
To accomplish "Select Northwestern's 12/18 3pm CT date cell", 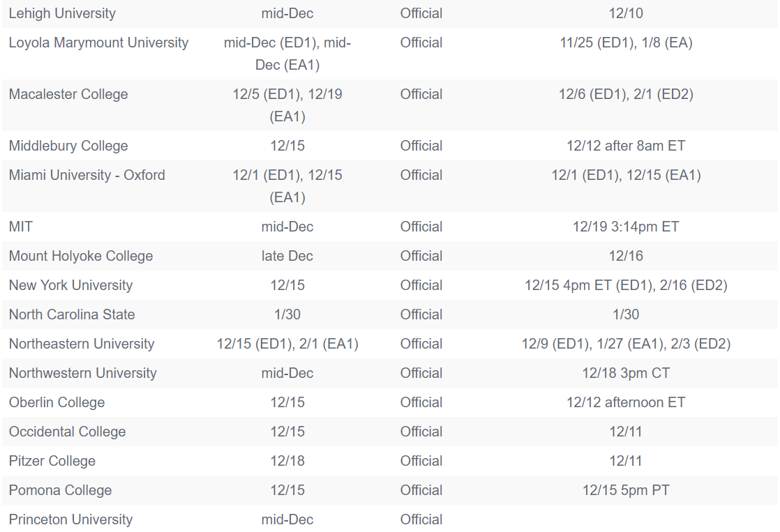I will pos(626,374).
